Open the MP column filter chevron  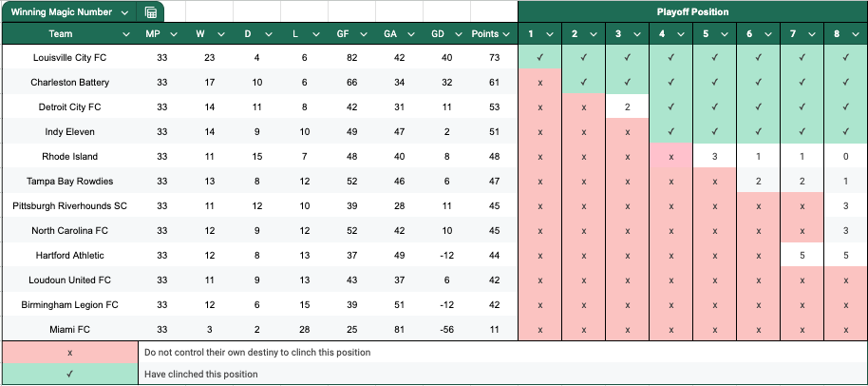175,34
